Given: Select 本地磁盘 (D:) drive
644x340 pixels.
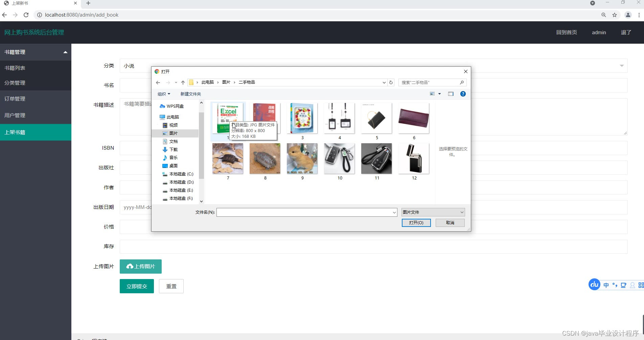Looking at the screenshot, I should coord(178,182).
